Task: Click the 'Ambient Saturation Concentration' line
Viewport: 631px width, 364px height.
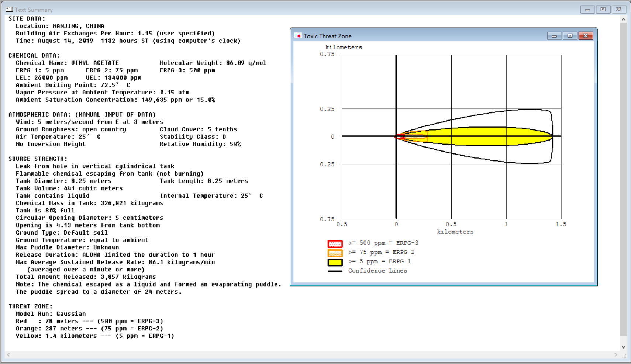Action: (115, 100)
